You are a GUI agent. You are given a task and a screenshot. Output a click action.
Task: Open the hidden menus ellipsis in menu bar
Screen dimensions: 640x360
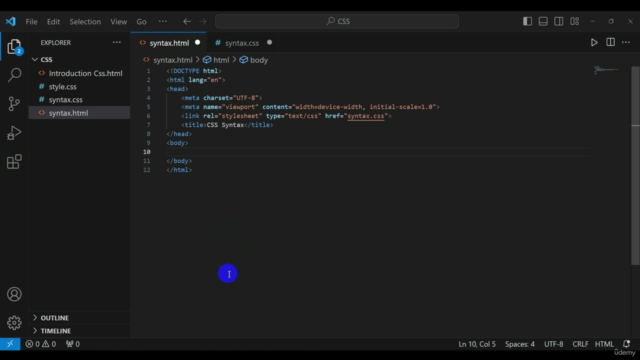click(x=163, y=21)
